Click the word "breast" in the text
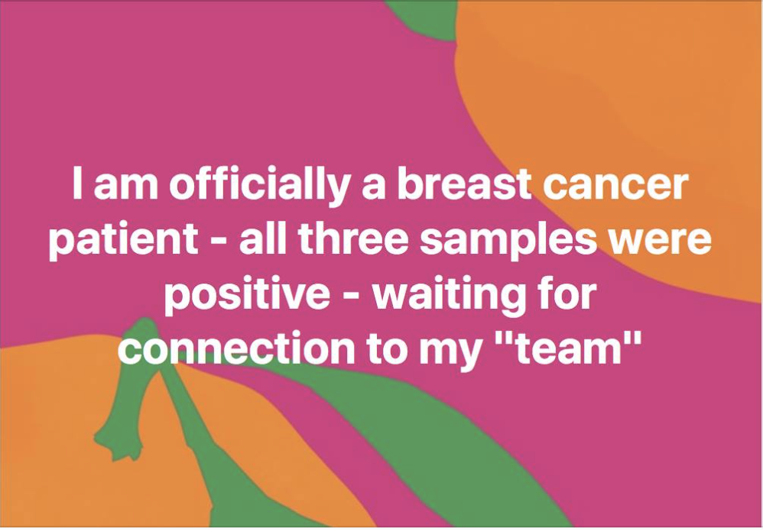 [464, 185]
